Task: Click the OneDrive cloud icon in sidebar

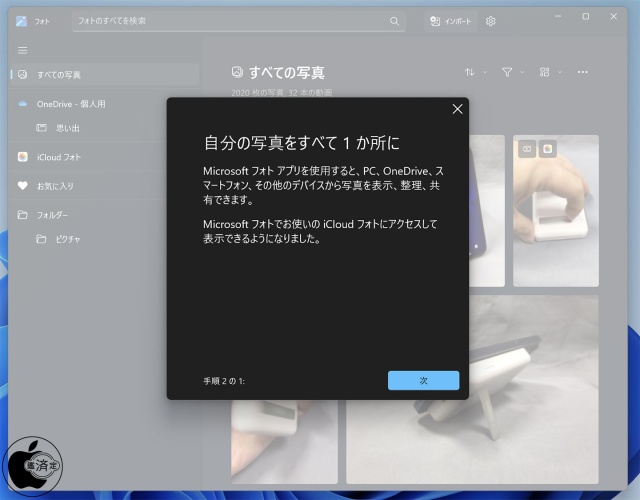Action: pyautogui.click(x=23, y=104)
